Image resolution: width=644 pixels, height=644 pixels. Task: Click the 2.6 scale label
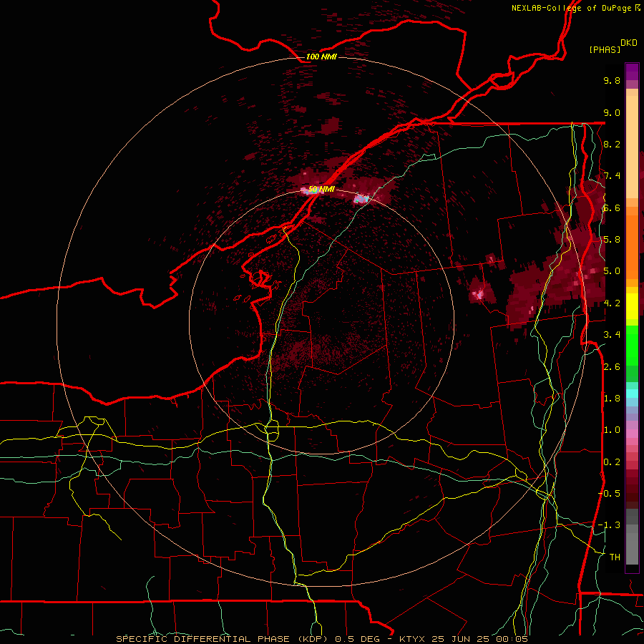pyautogui.click(x=612, y=367)
